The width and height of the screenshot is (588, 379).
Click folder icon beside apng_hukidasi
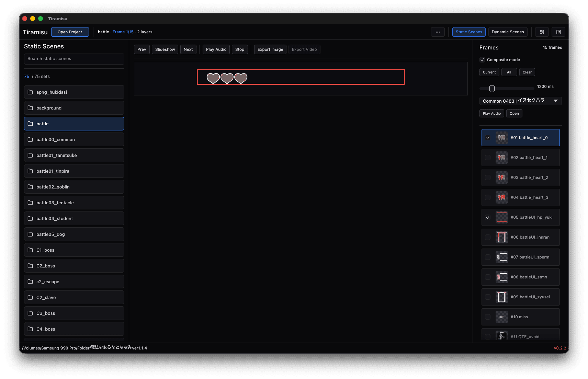coord(30,92)
